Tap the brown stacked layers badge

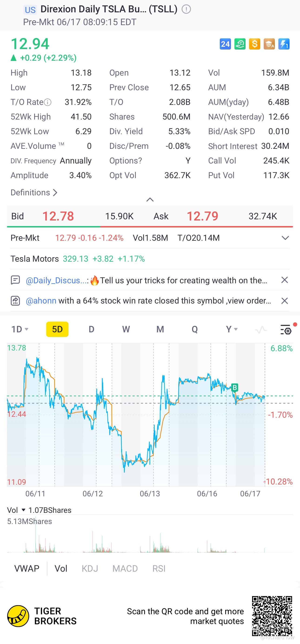(x=269, y=44)
